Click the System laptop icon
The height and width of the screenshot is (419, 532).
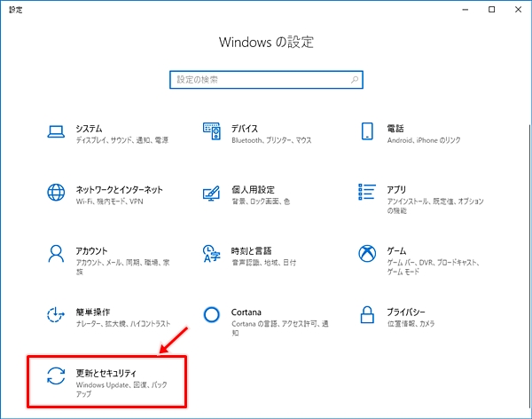pyautogui.click(x=56, y=132)
